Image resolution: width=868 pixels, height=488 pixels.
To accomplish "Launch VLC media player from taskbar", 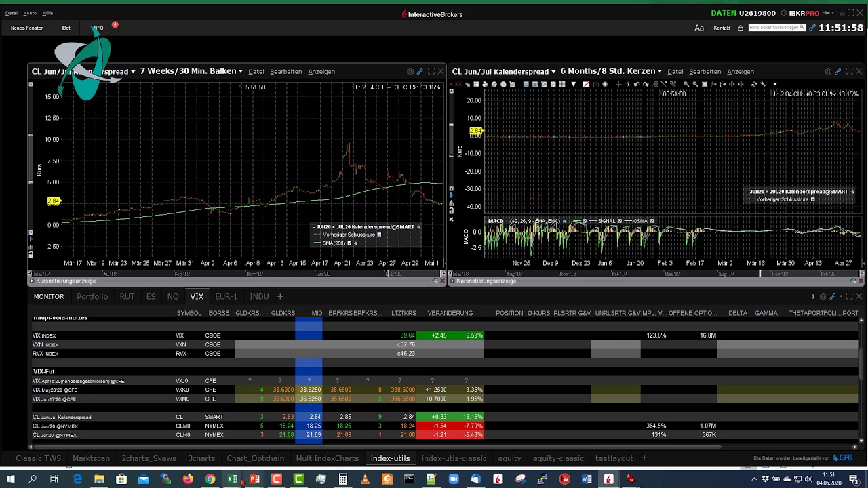I will [x=365, y=479].
